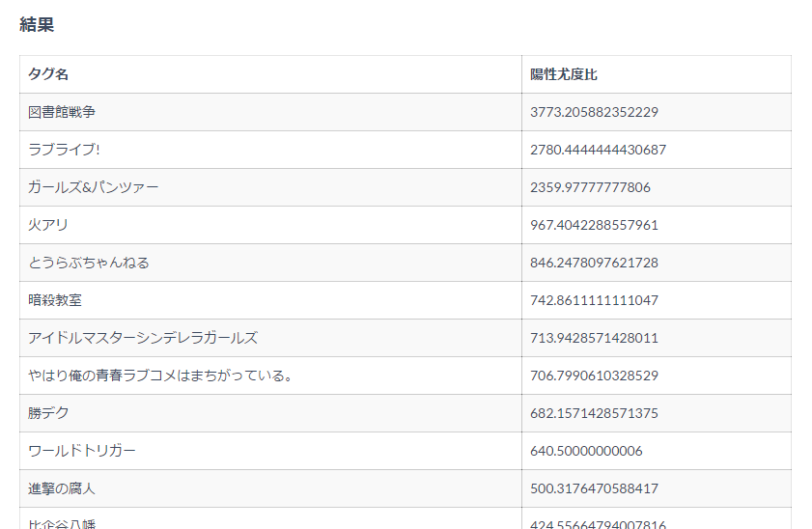
Task: Select the 図書館戦争 tag cell
Action: pyautogui.click(x=270, y=112)
